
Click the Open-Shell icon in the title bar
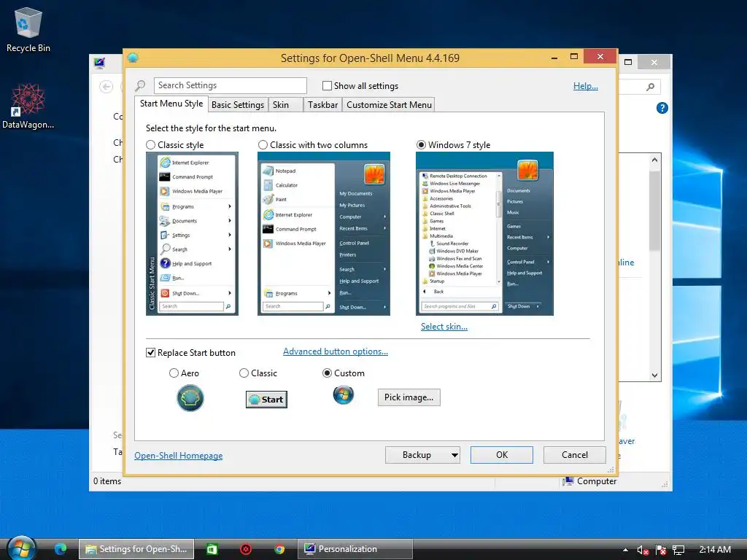[x=133, y=58]
